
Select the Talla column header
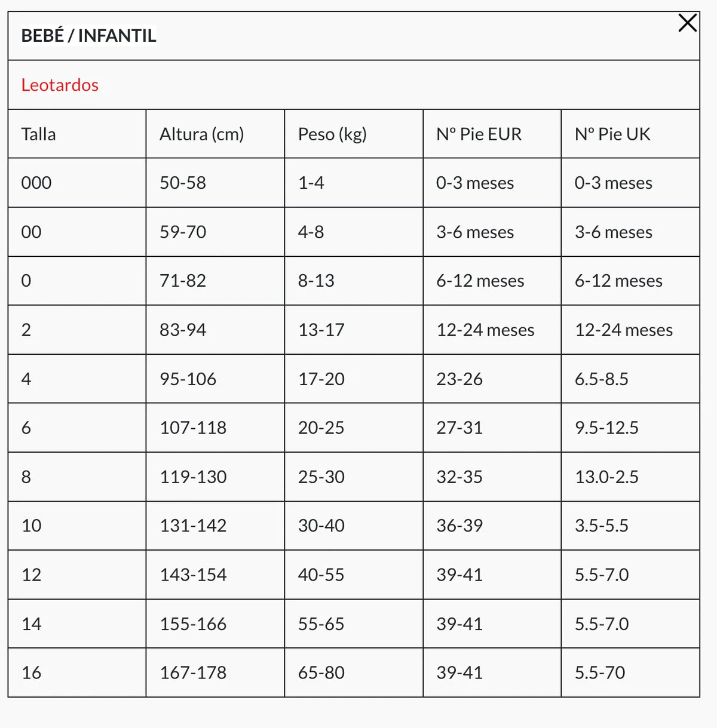[x=38, y=134]
